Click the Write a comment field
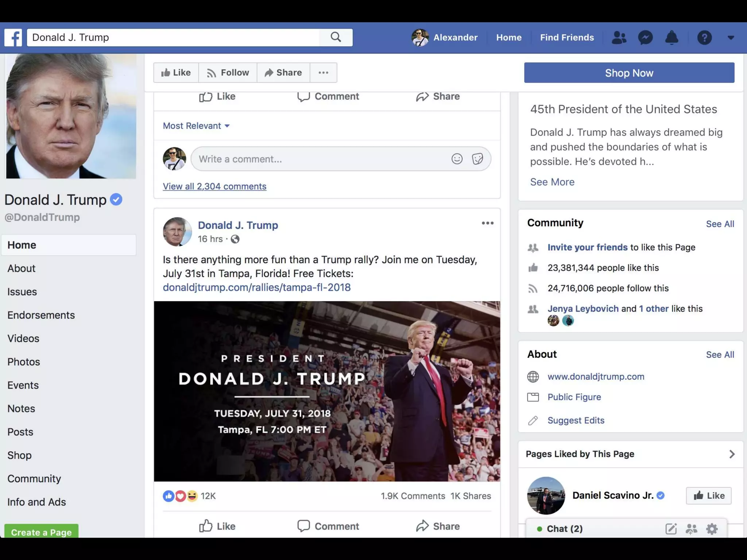747x560 pixels. 341,159
